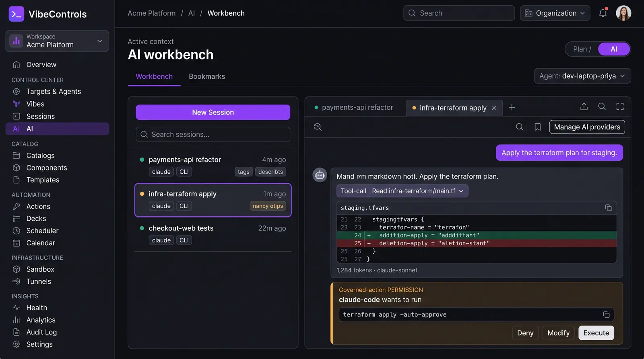Viewport: 644px width, 359px height.
Task: Open Vibes icon in sidebar
Action: click(x=17, y=104)
